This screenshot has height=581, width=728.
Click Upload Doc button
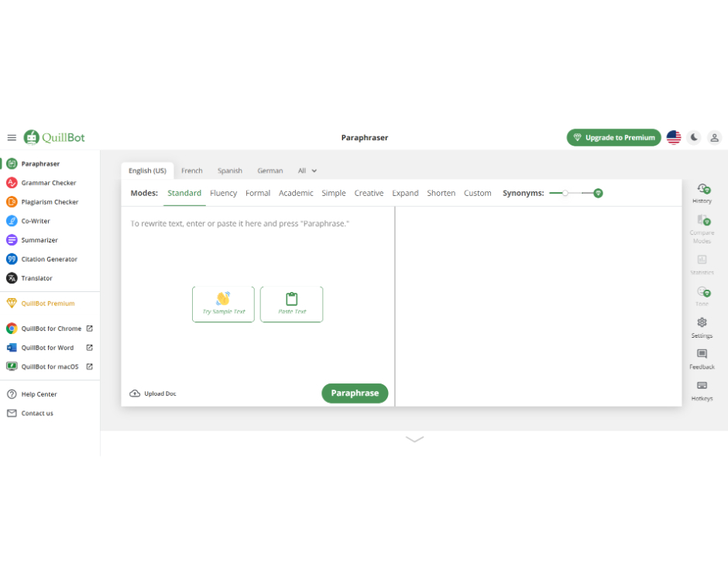point(153,394)
